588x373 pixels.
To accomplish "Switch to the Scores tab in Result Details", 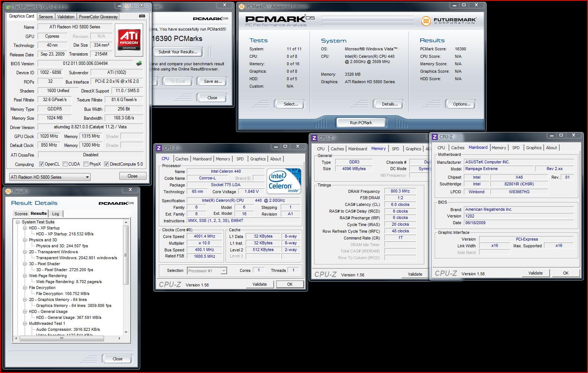I will [21, 214].
